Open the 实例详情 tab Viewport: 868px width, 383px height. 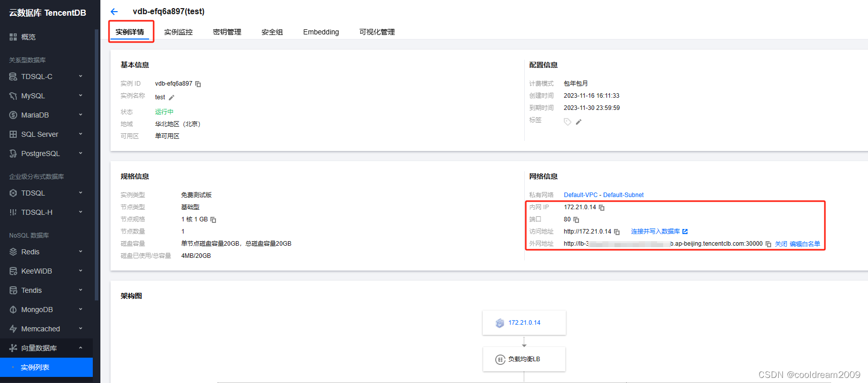[130, 32]
